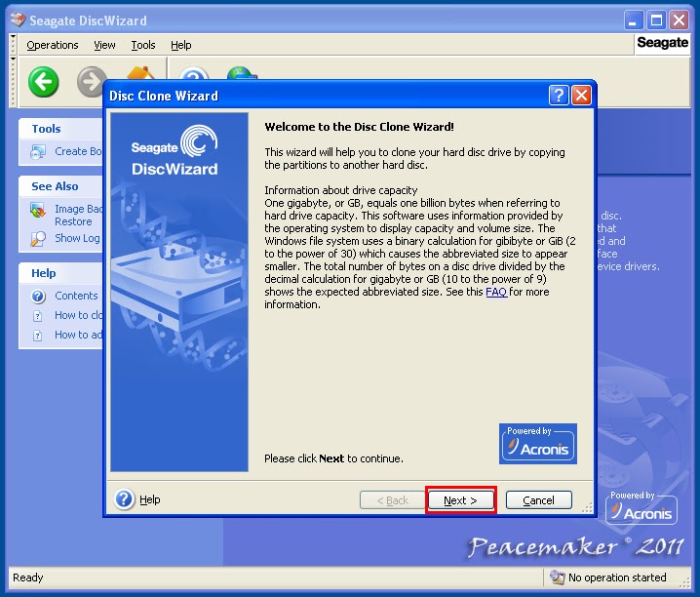
Task: Click the Seagate DiscWizard app icon in title bar
Action: [x=18, y=20]
